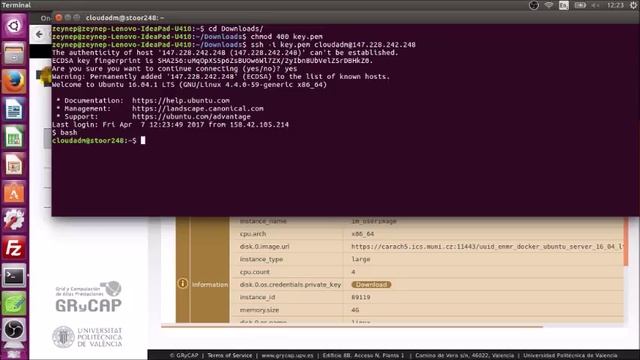Screen dimensions: 640x360
Task: Click the cpu.count row label
Action: coord(254,272)
